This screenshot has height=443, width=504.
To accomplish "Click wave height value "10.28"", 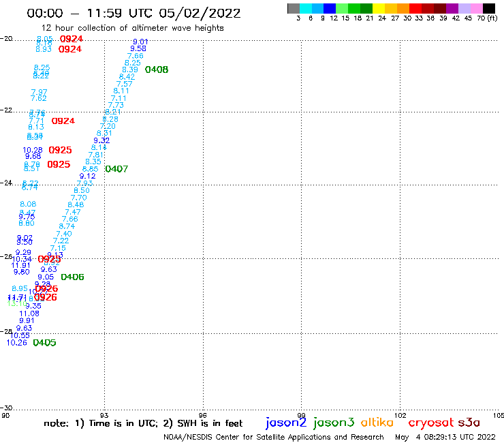I will pos(33,150).
